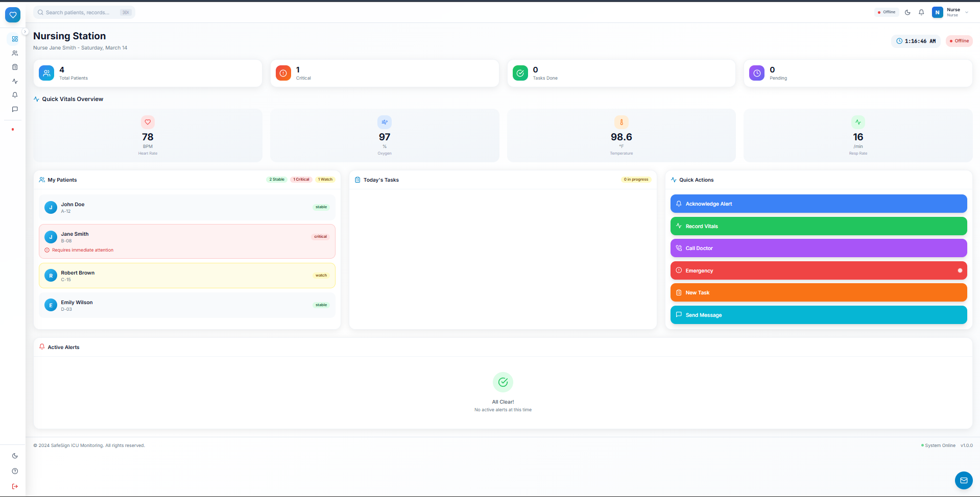Click the orange New Task button
Viewport: 980px width, 497px height.
(819, 292)
